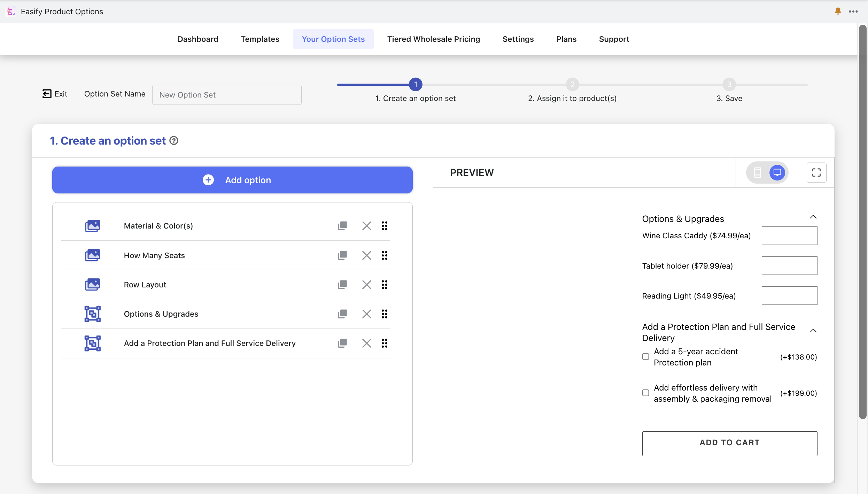Open the three-dot app menu

point(853,11)
